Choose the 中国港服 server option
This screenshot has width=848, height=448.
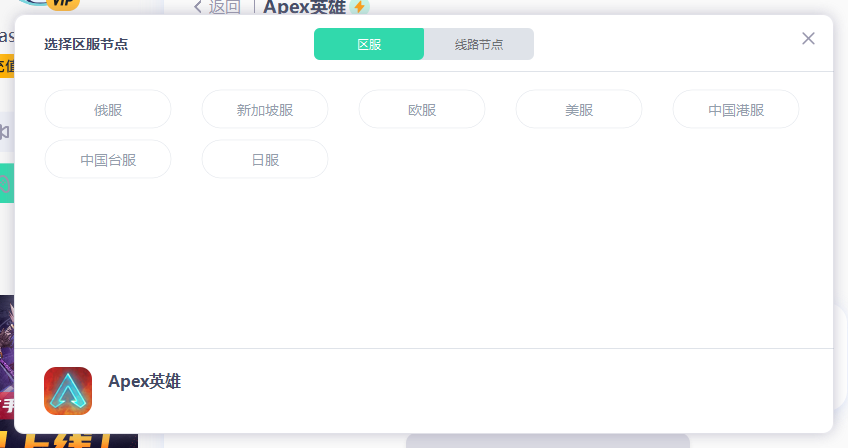[736, 110]
